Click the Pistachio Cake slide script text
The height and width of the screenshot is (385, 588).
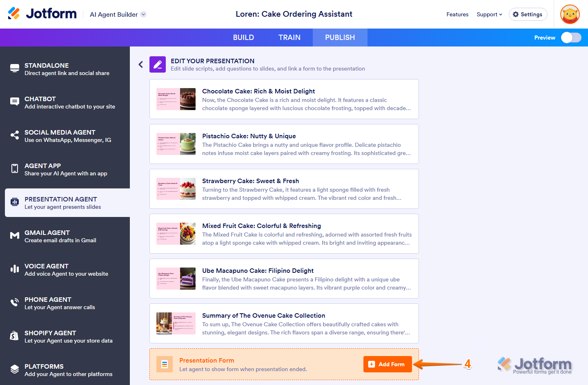(x=307, y=149)
